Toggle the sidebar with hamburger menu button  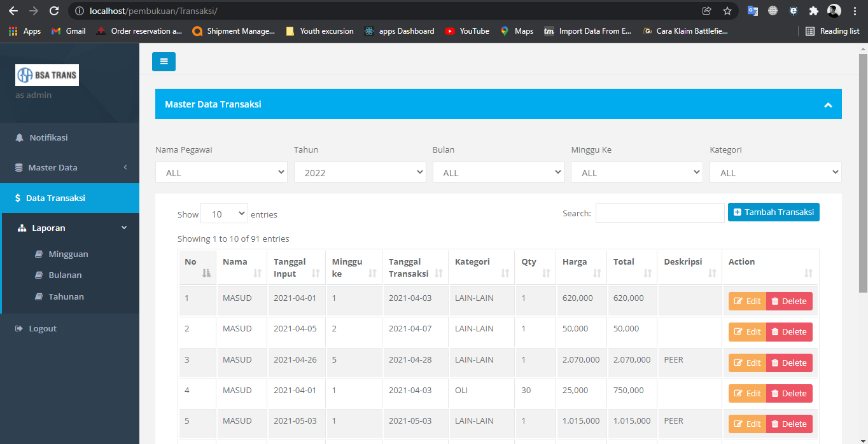click(x=164, y=62)
